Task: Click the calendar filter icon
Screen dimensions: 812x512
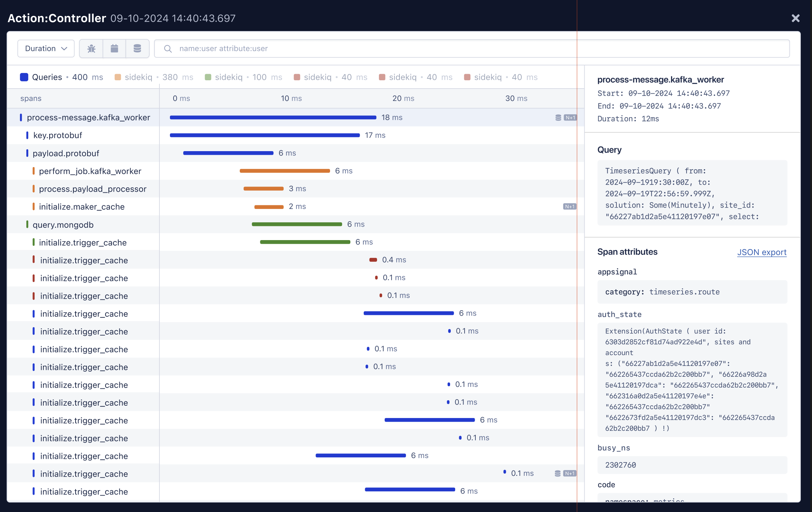Action: pos(114,48)
